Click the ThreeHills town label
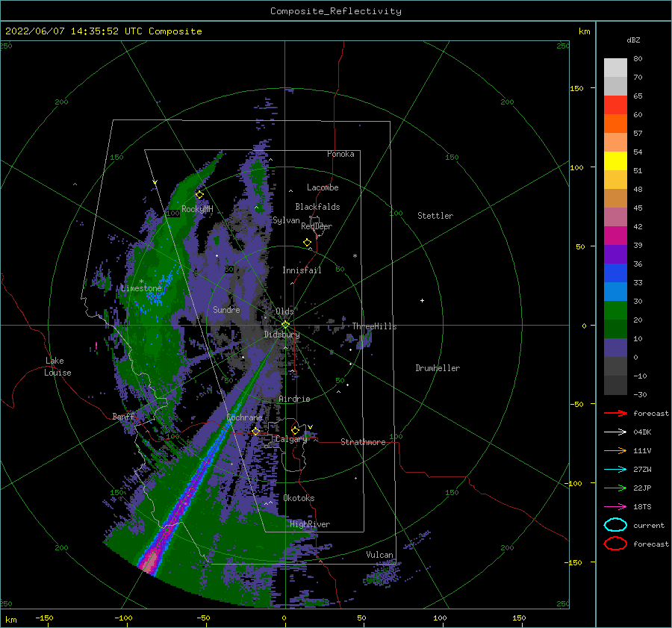The height and width of the screenshot is (628, 672). tap(375, 326)
